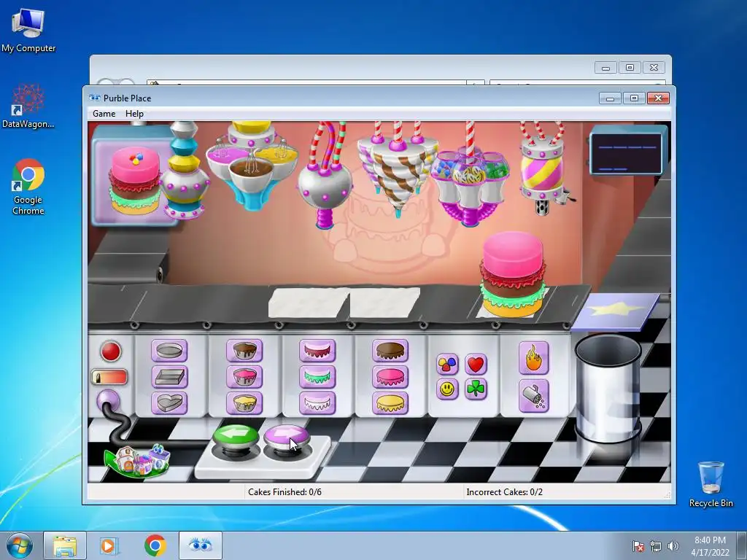Use the sugar sprinkle shaker button
The image size is (747, 560).
[533, 396]
